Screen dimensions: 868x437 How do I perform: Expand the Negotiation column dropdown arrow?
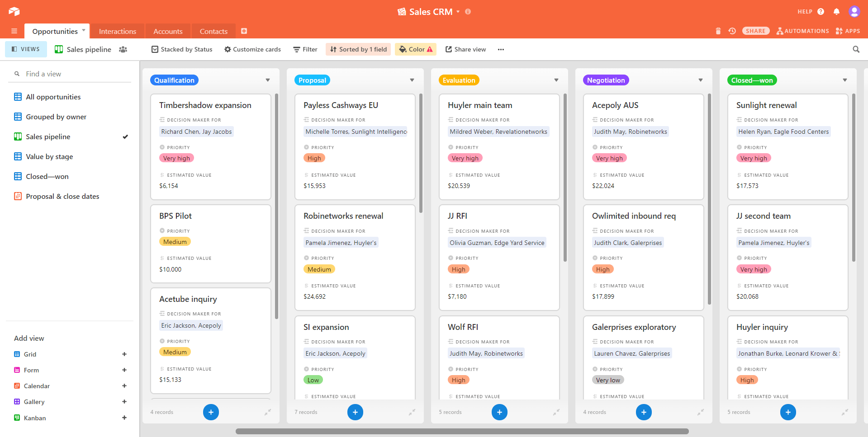[x=700, y=80]
